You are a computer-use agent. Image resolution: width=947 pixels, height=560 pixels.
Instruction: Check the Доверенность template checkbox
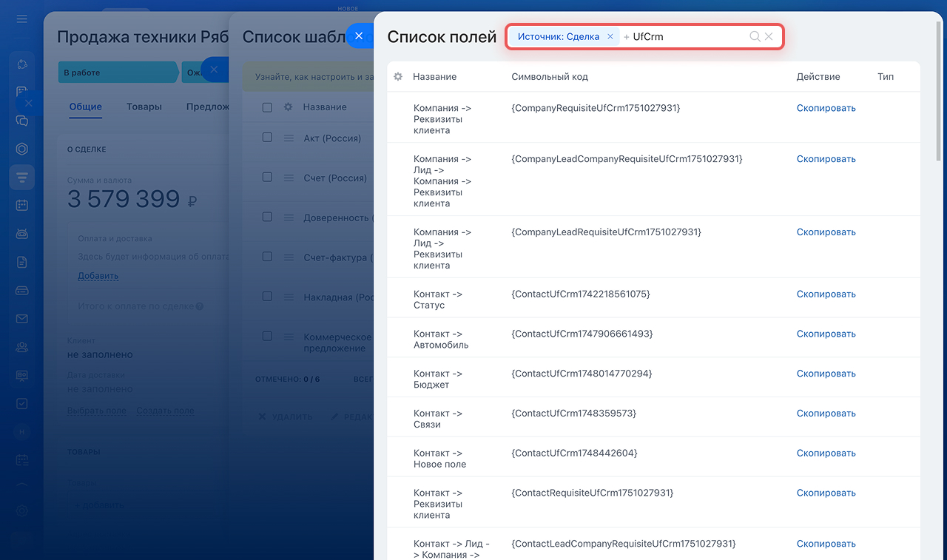click(x=267, y=217)
